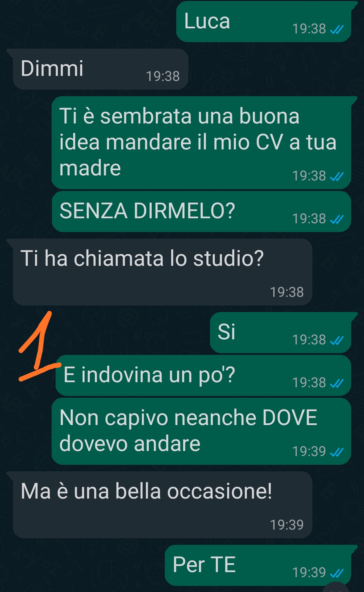Viewport: 364px width, 592px height.
Task: Tap the read ticks on the "Per TE" message
Action: [337, 573]
